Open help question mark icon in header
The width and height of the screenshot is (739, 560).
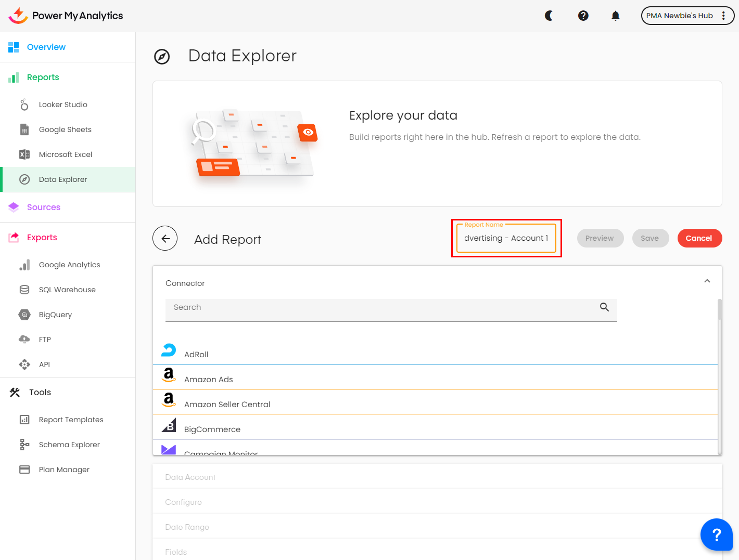click(583, 16)
